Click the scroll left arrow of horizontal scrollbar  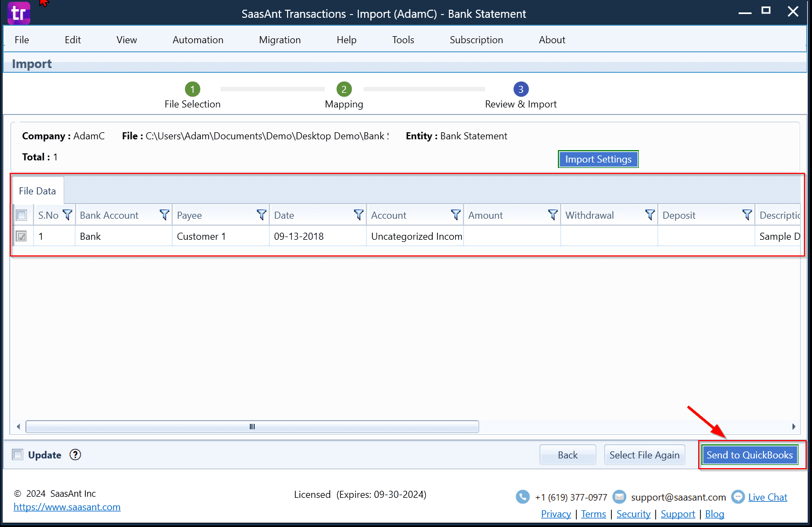coord(18,427)
